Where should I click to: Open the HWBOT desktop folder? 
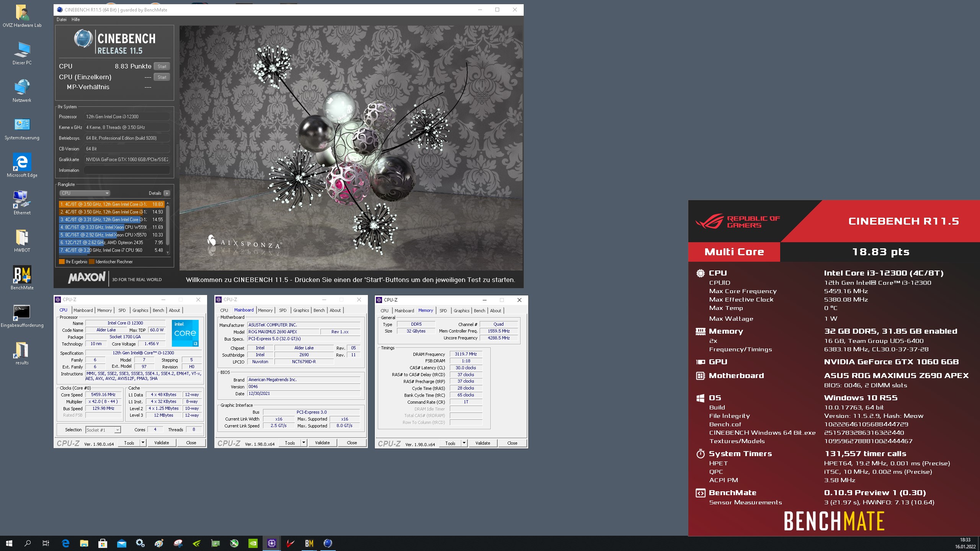coord(22,241)
